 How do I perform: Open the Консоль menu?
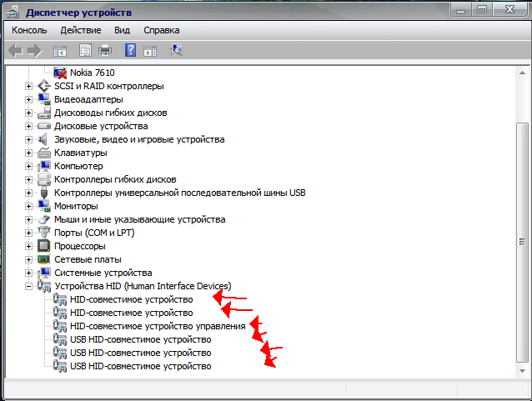tap(29, 30)
